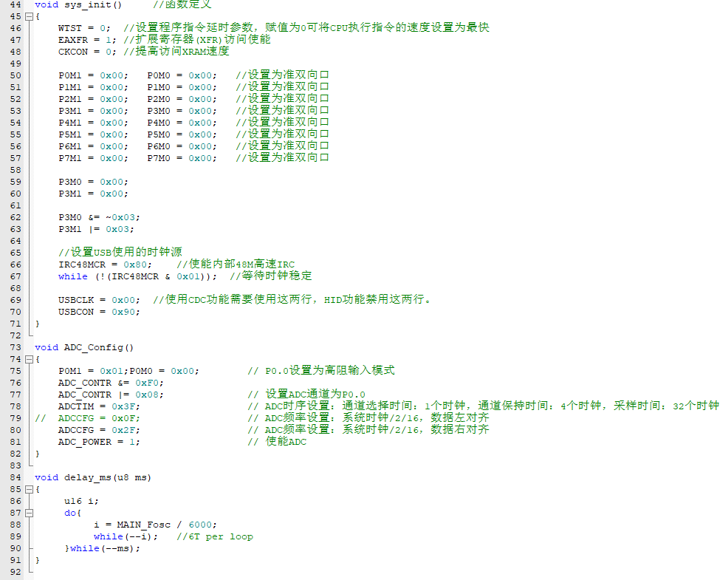Click commented 'ADCCFG = 0x0F;' on line 79

99,419
